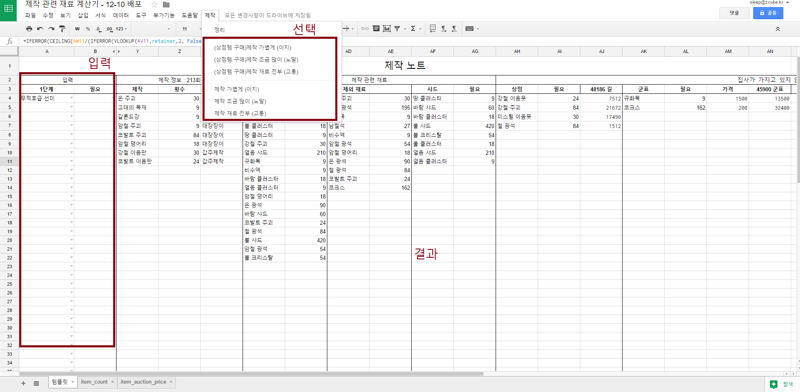Move document to a folder
The image size is (800, 392).
[x=166, y=5]
